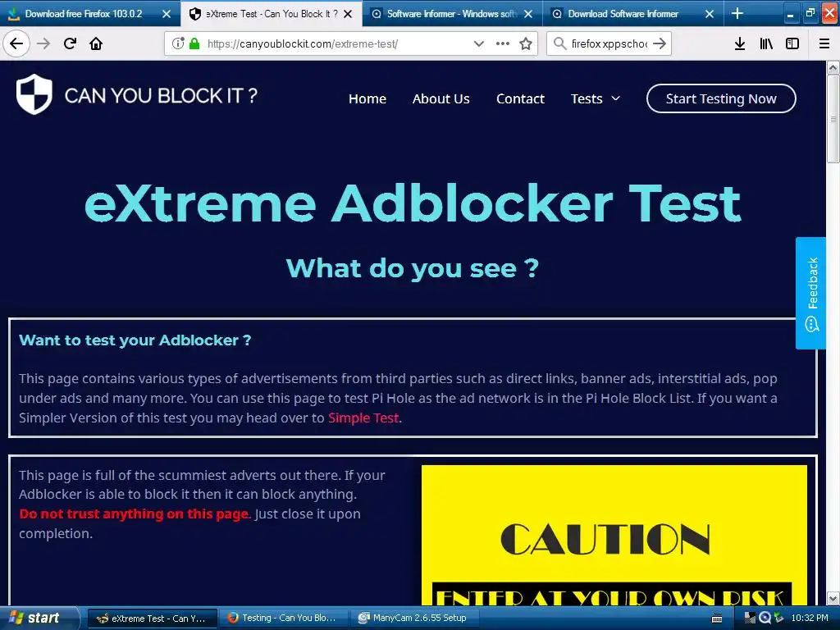Open the About Us page
This screenshot has height=630, width=840.
tap(441, 98)
